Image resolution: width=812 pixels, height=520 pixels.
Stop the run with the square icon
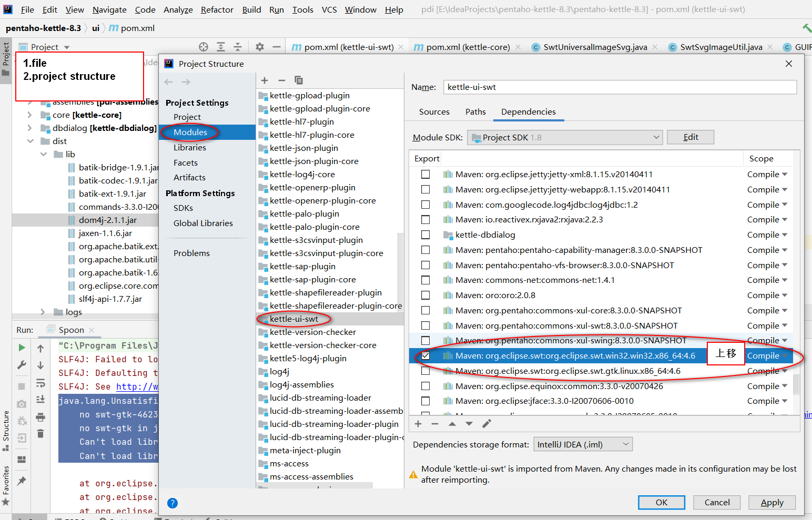tap(22, 386)
